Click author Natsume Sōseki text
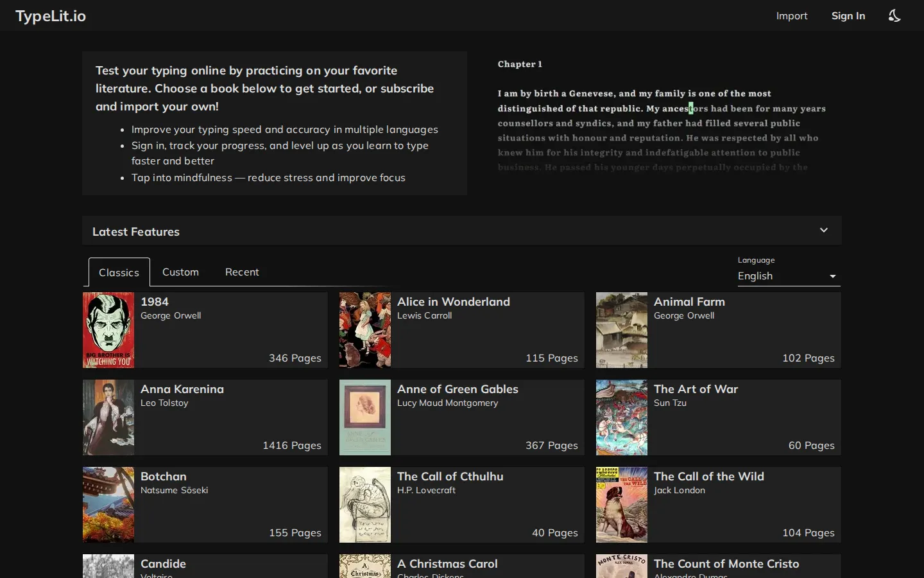This screenshot has height=578, width=924. point(174,491)
